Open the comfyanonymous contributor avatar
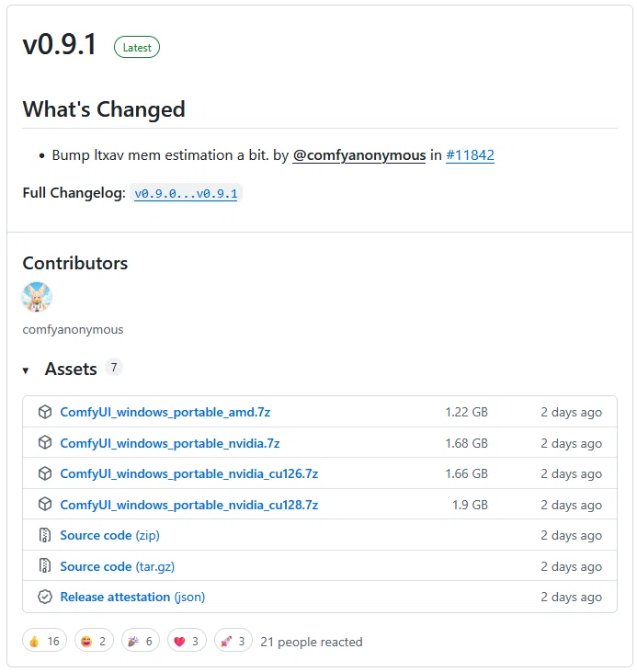The height and width of the screenshot is (672, 637). point(37,297)
